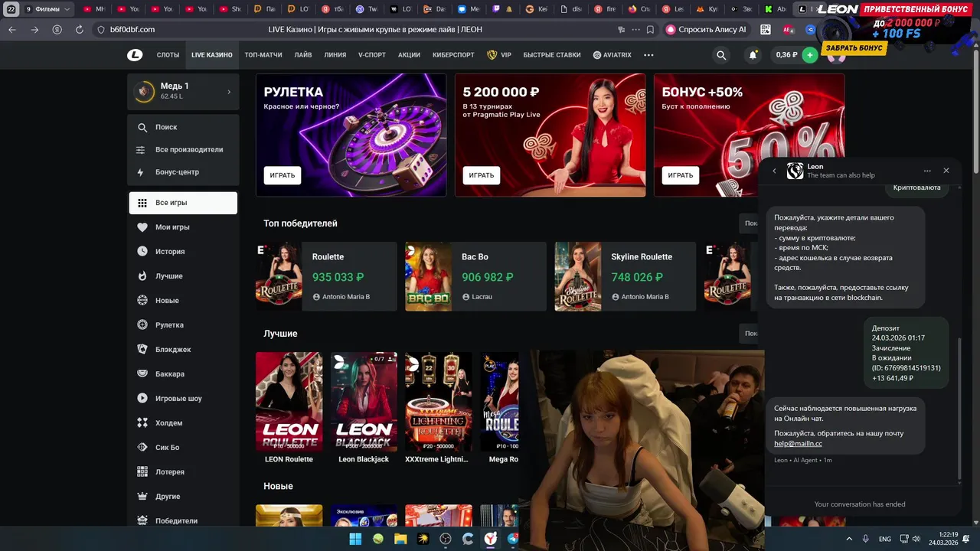Click the address bar URL b6f0dbf.com
This screenshot has width=980, height=551.
pyautogui.click(x=132, y=29)
